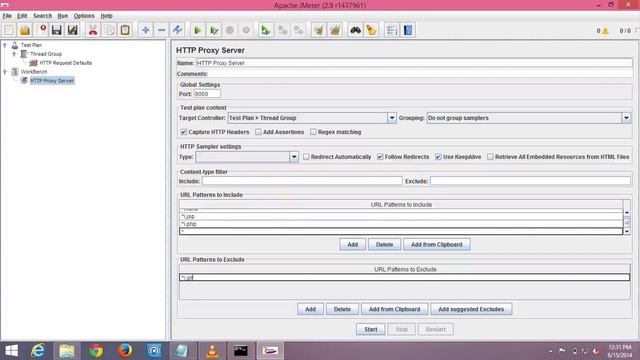This screenshot has width=640, height=360.
Task: Click the Include patterns scrollbar up arrow
Action: pyautogui.click(x=627, y=212)
